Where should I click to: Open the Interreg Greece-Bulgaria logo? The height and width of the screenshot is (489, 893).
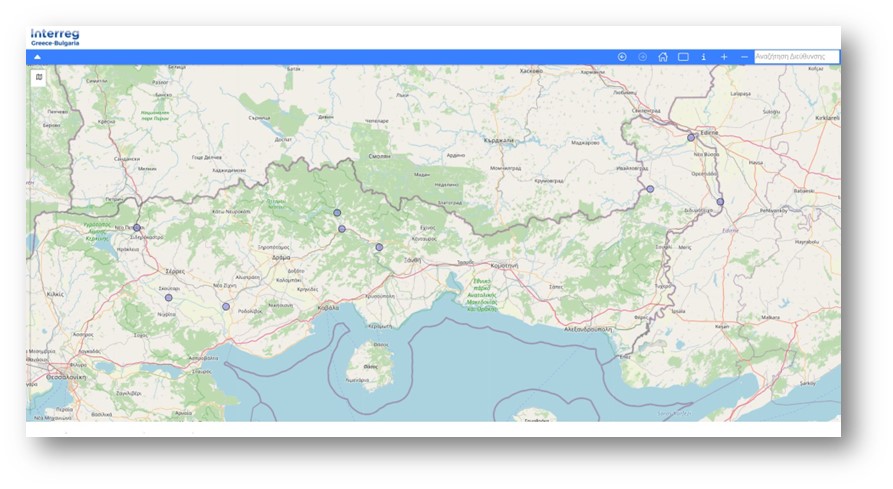54,37
